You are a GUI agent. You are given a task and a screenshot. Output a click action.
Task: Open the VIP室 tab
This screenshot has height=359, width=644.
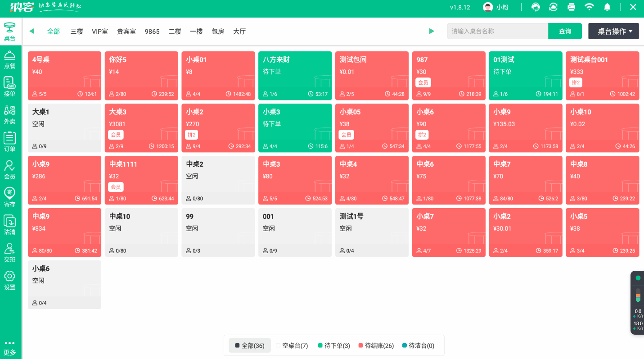[x=100, y=31]
